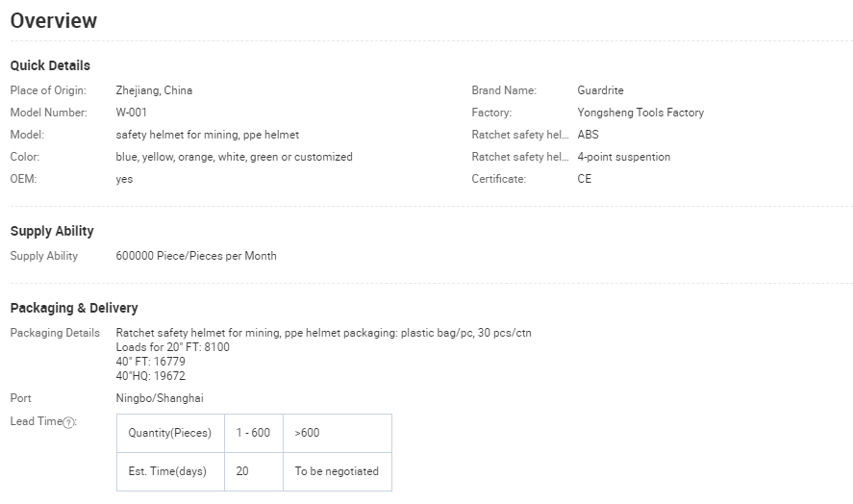Click the 4-point suspention value
The image size is (853, 504).
623,157
